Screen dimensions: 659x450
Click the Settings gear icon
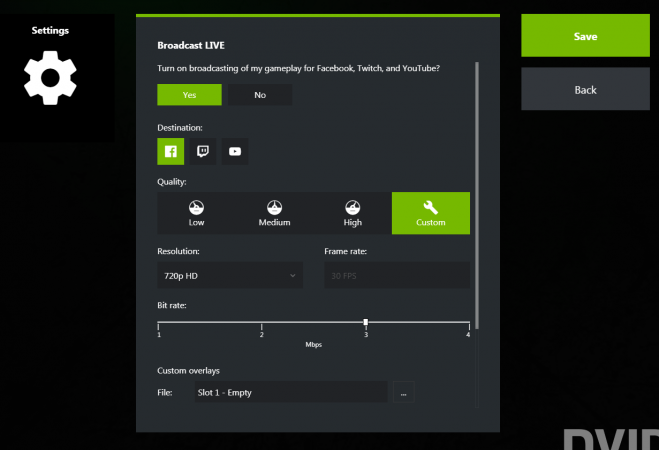point(50,78)
